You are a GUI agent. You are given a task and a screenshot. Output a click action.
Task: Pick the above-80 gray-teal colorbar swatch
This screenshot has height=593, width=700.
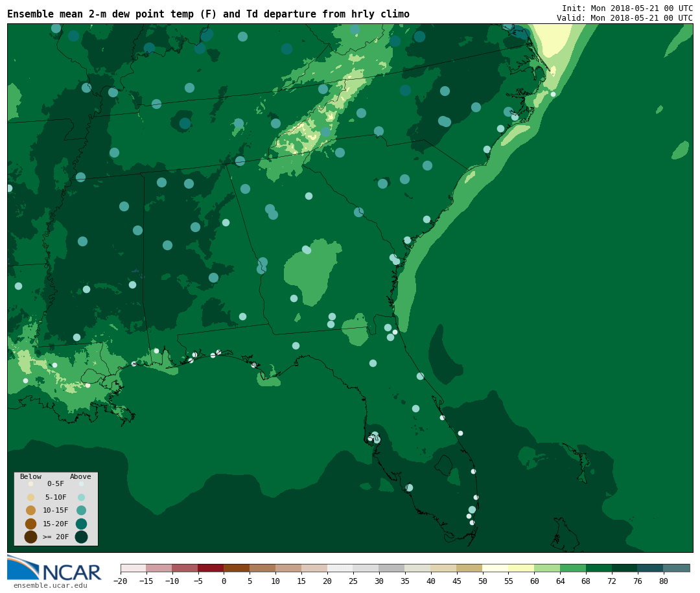pos(677,568)
